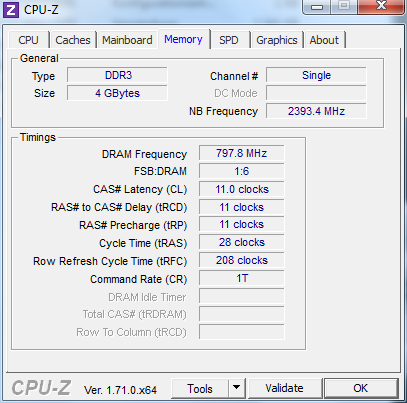Viewport: 407px width, 403px height.
Task: Click the Tools button
Action: pos(200,388)
